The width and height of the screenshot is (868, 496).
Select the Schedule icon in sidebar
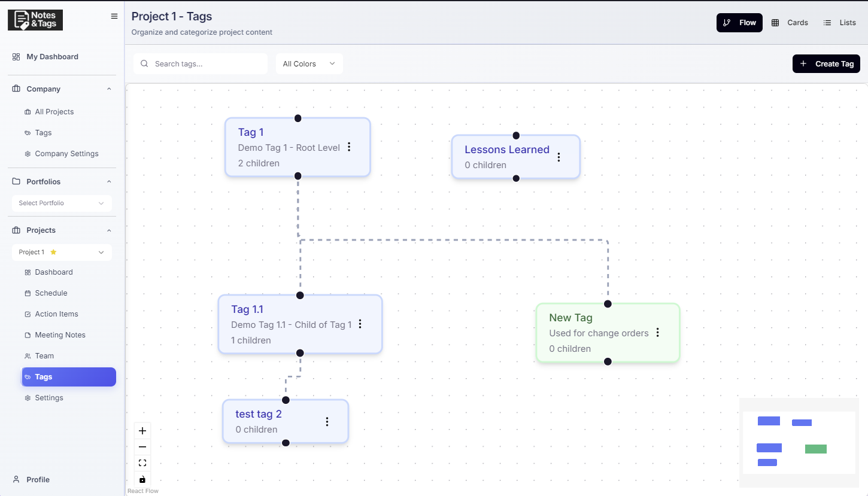(x=26, y=293)
